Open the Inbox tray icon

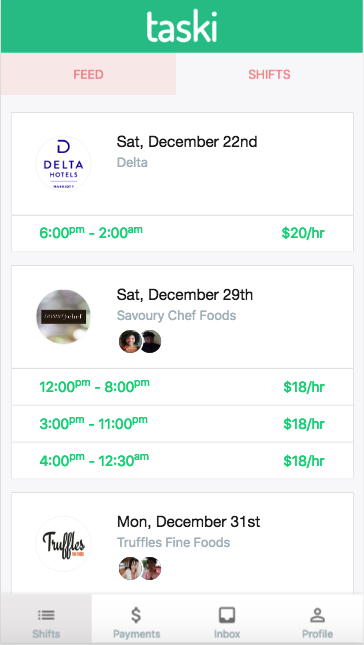click(227, 616)
